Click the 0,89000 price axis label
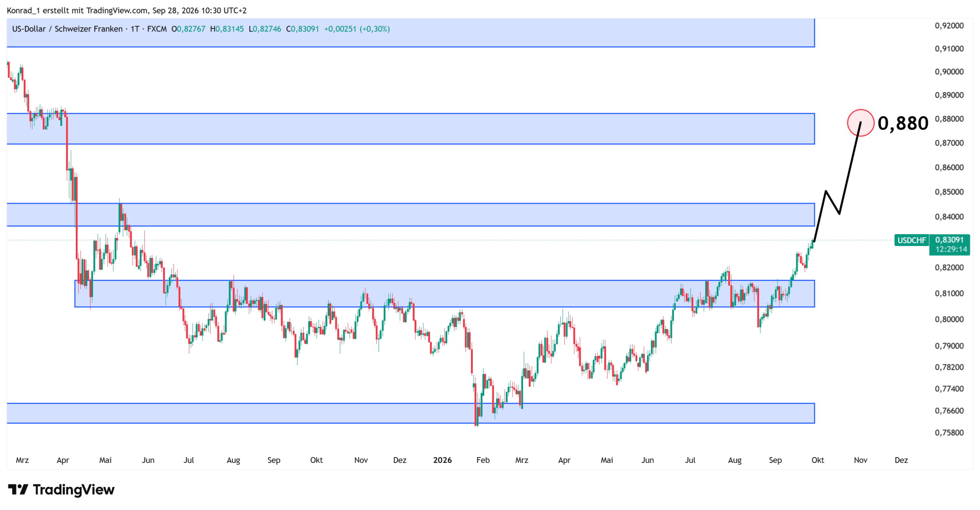Screen dimensions: 980x510 point(949,95)
